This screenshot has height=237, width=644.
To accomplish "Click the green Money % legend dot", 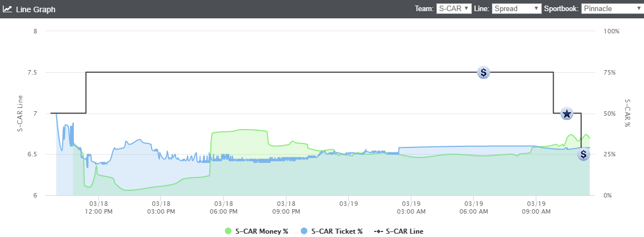I will (x=228, y=231).
